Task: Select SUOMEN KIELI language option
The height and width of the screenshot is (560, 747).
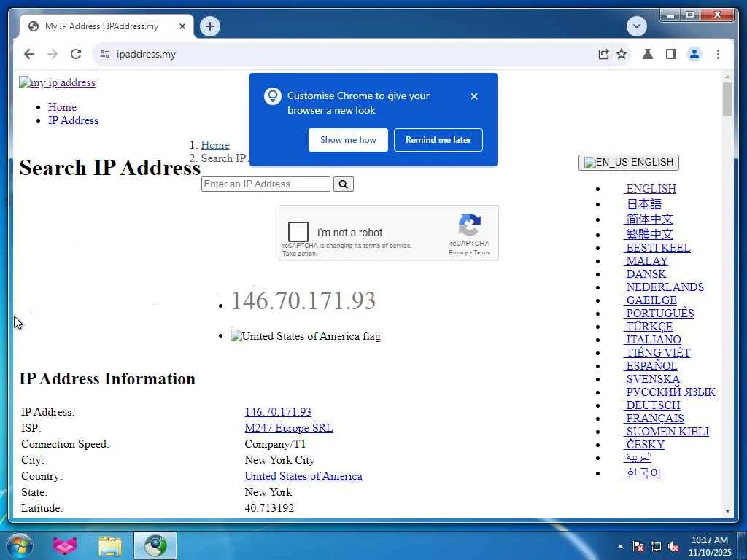Action: 666,432
